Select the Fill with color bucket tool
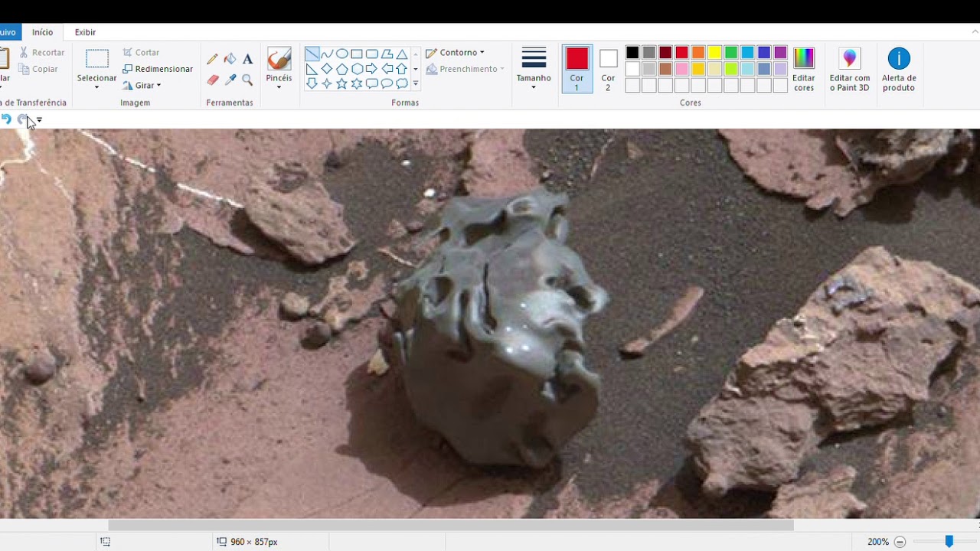Screen dimensions: 980x551 coord(230,59)
